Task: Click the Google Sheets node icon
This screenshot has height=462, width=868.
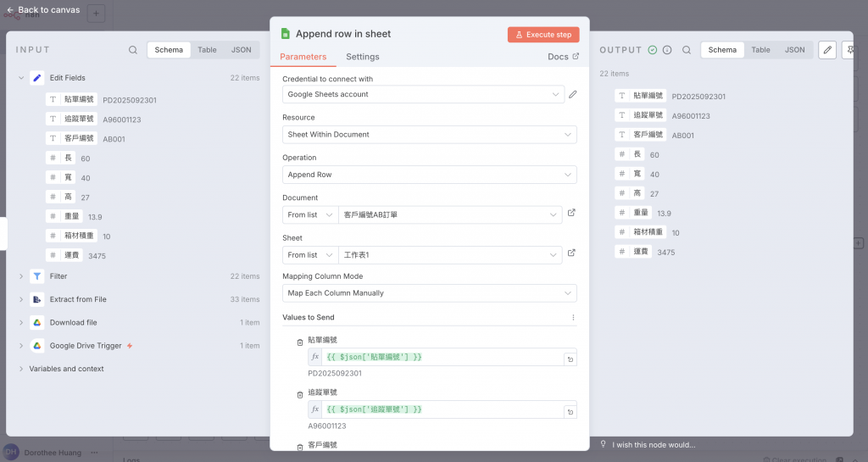Action: point(285,34)
